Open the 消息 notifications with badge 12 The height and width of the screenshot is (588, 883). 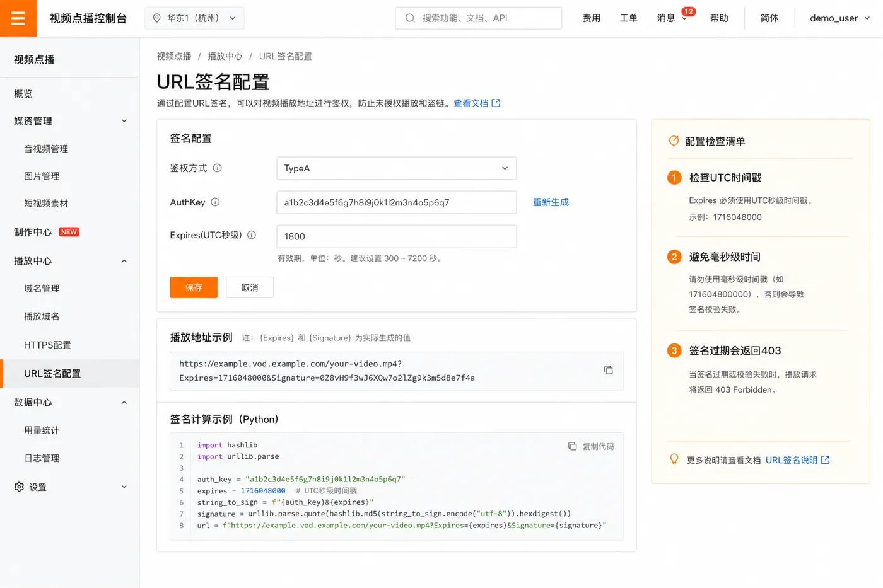[x=672, y=18]
